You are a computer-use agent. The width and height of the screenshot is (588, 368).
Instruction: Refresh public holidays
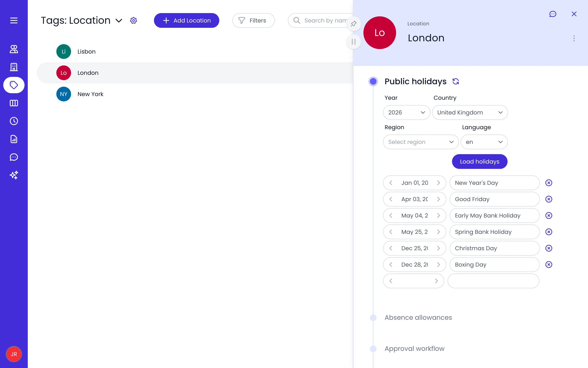coord(455,81)
